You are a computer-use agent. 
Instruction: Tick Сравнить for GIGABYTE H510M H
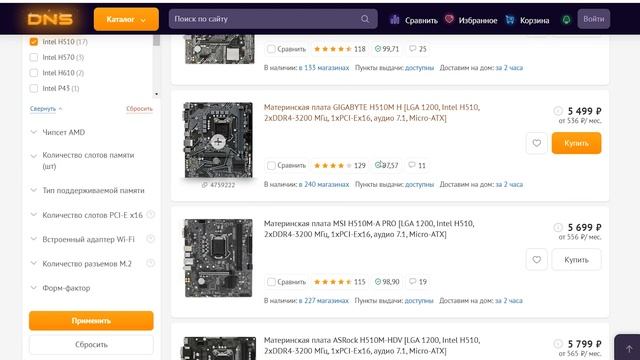[x=271, y=165]
